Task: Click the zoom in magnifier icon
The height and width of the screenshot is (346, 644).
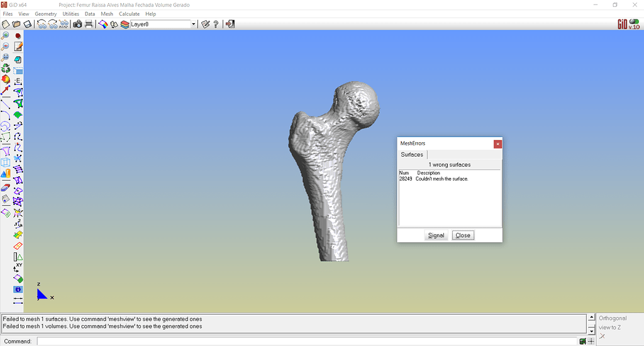Action: point(6,36)
